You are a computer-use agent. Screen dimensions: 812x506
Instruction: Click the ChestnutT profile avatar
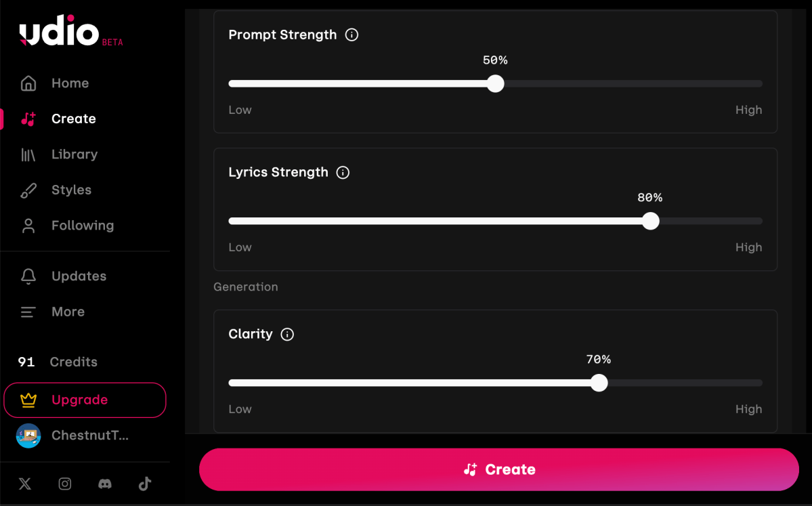[x=28, y=436]
